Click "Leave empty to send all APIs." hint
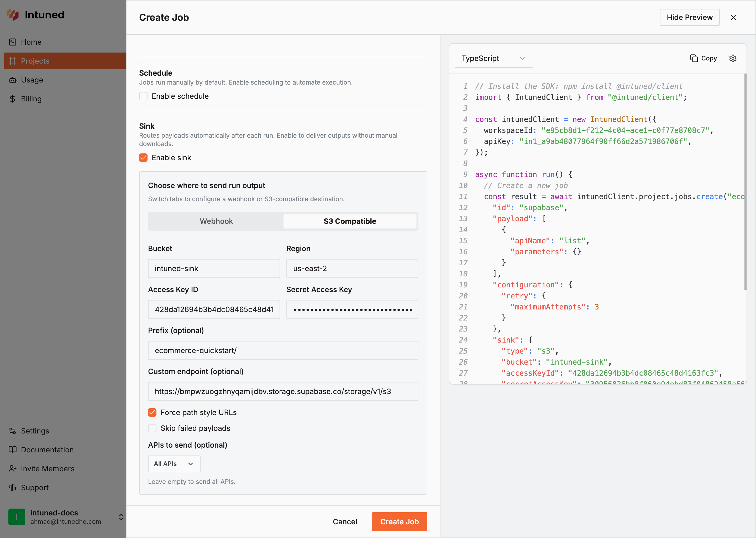This screenshot has height=538, width=756. [192, 482]
